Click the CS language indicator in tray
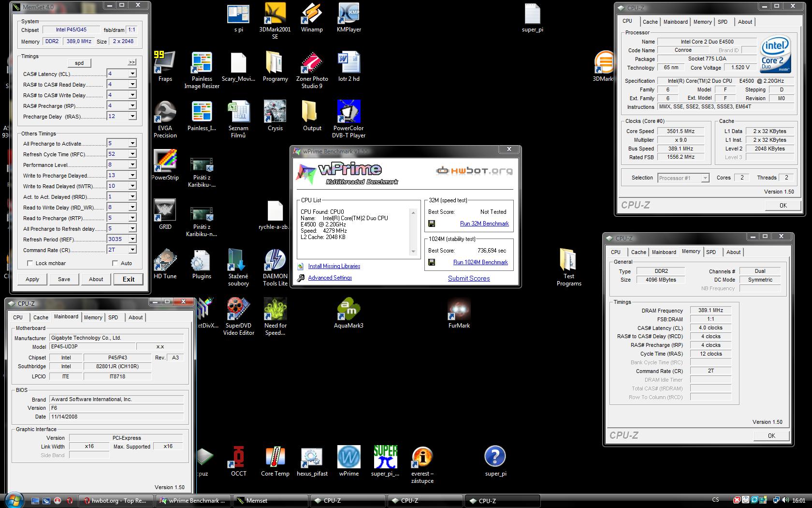 [716, 500]
